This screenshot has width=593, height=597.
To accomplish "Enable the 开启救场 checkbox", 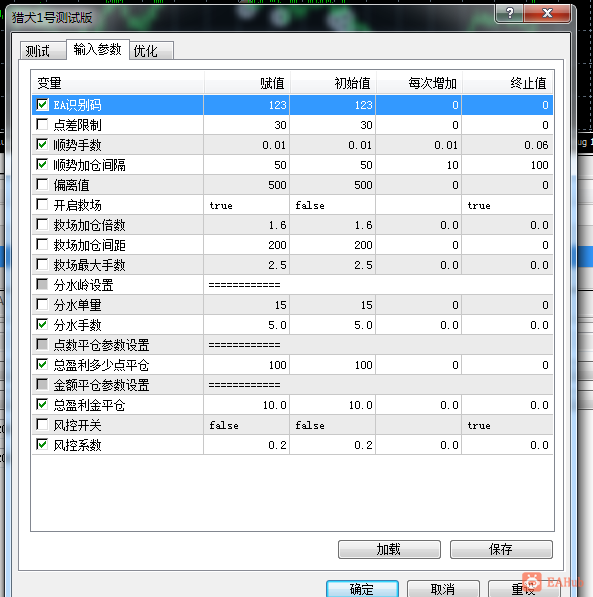I will (x=42, y=204).
